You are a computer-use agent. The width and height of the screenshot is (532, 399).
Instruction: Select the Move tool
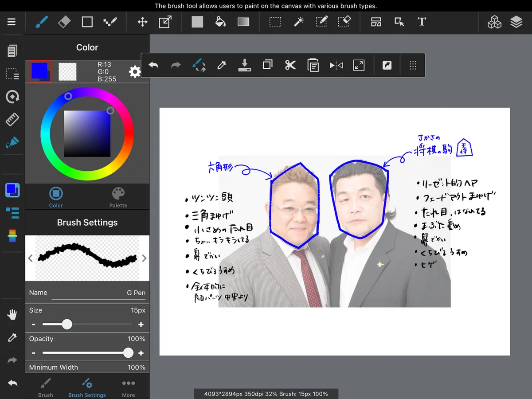point(142,22)
